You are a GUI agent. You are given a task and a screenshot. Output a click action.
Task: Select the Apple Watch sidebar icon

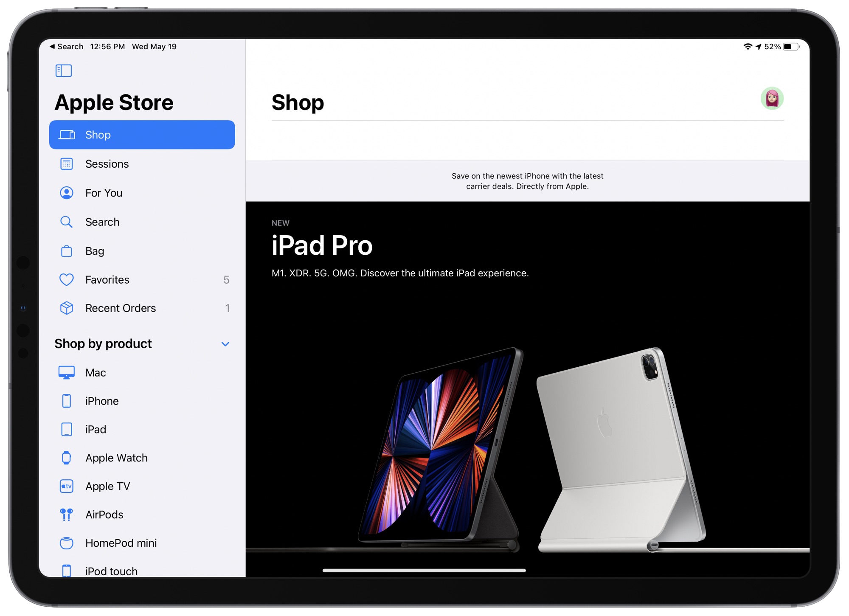coord(66,457)
